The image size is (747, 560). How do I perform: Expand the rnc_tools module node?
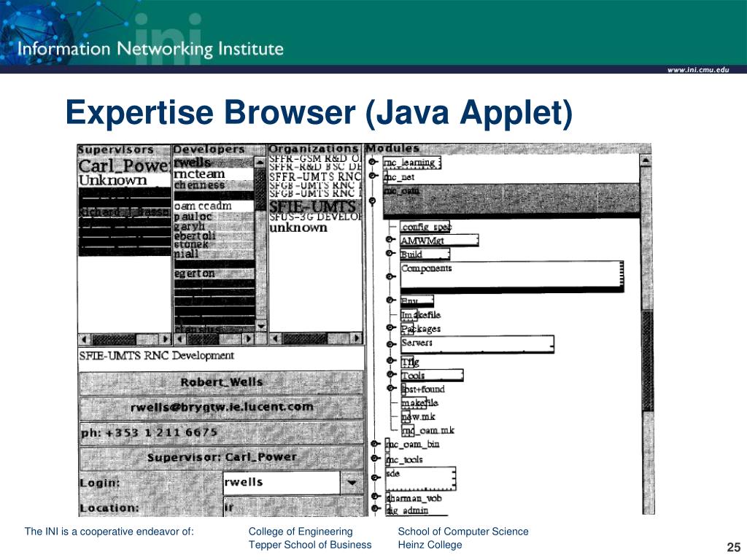375,459
